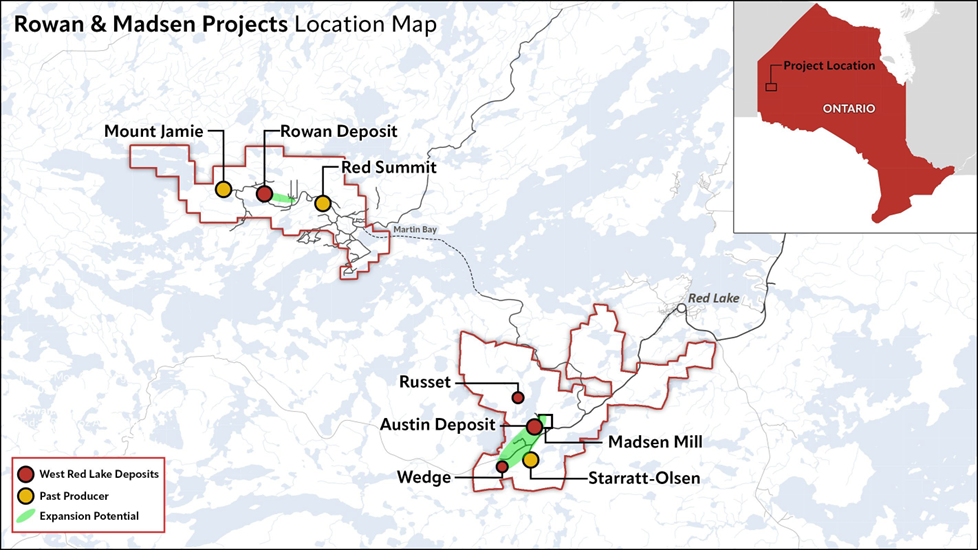The width and height of the screenshot is (978, 550).
Task: Click the Expansion Potential green legend swatch
Action: [x=26, y=516]
